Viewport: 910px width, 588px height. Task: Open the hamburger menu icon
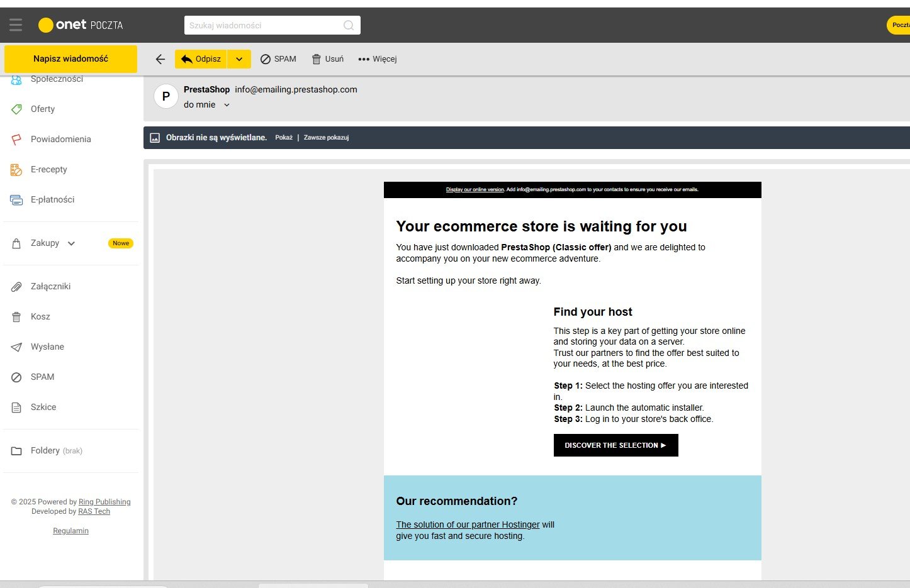pos(16,25)
